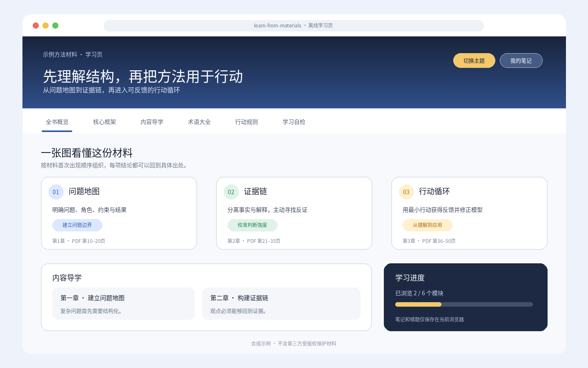Go to the 术语大全 tab
Viewport: 588px width, 368px height.
tap(199, 122)
